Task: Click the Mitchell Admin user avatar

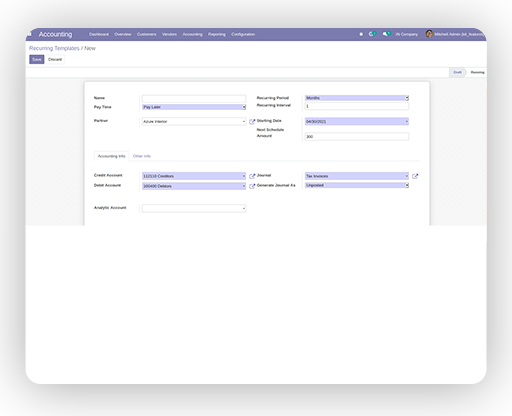Action: (x=429, y=34)
